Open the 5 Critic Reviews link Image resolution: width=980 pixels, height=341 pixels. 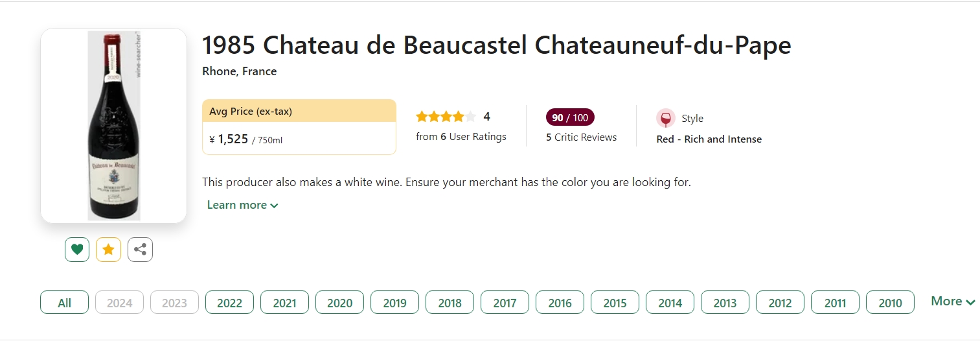(x=581, y=137)
